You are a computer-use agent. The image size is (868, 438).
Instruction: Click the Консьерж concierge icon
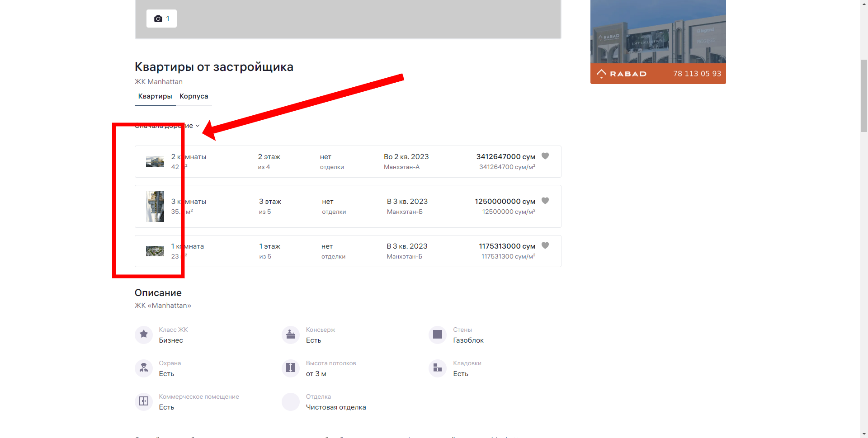[291, 335]
